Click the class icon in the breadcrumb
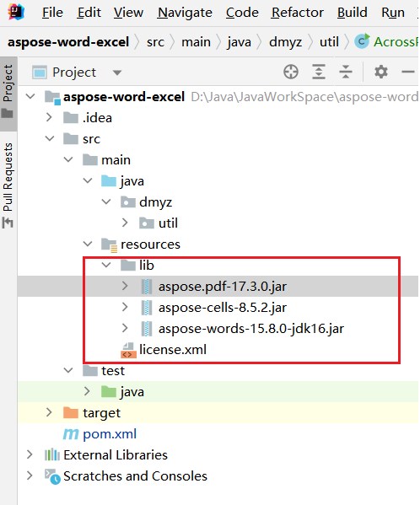 (362, 41)
